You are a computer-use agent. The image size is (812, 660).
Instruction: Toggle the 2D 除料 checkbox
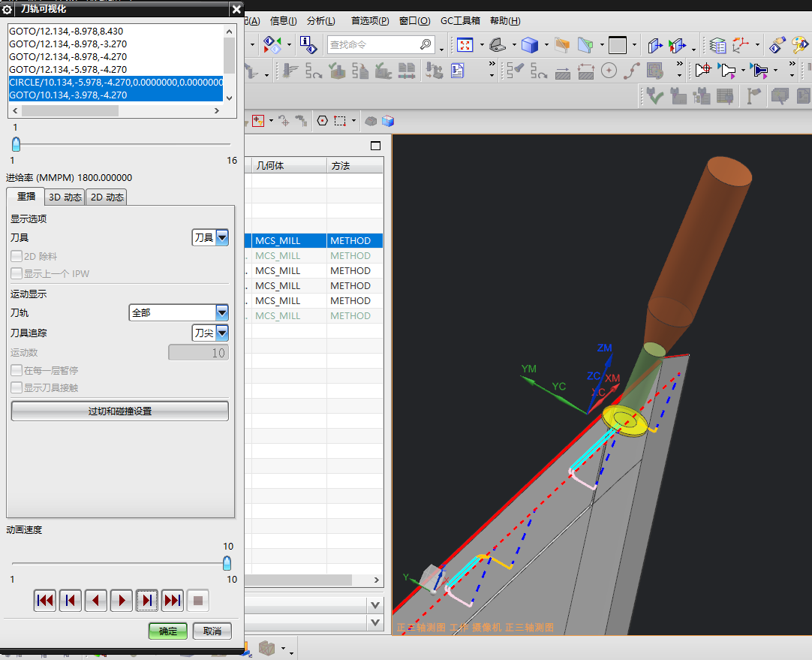coord(17,257)
